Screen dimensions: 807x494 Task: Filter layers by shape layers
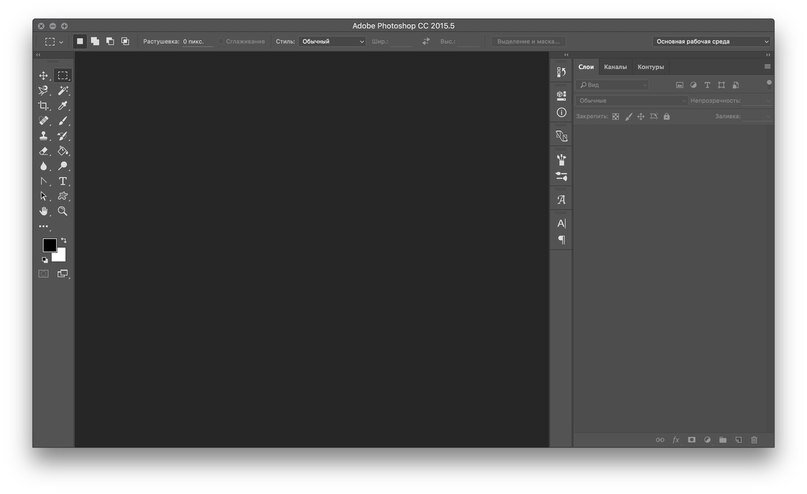(721, 85)
